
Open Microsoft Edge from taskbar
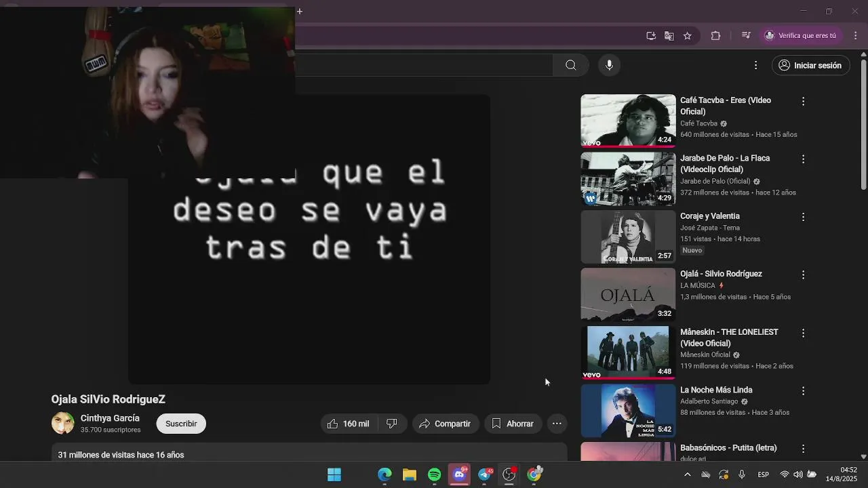384,474
